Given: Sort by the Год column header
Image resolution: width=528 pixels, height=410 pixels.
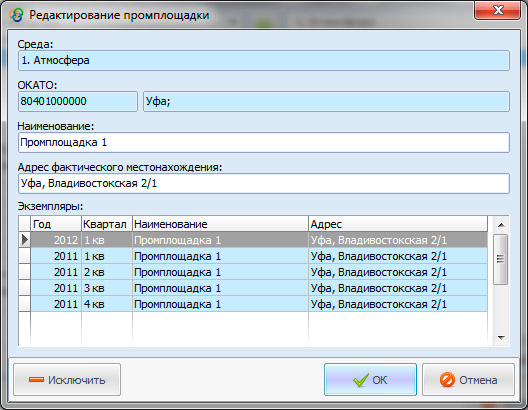Looking at the screenshot, I should 56,224.
